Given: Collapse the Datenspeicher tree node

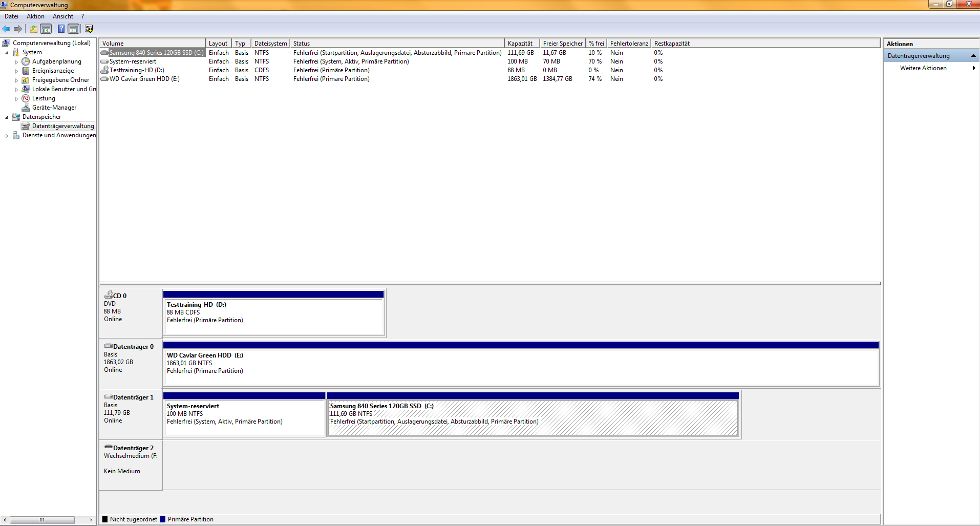Looking at the screenshot, I should (7, 117).
